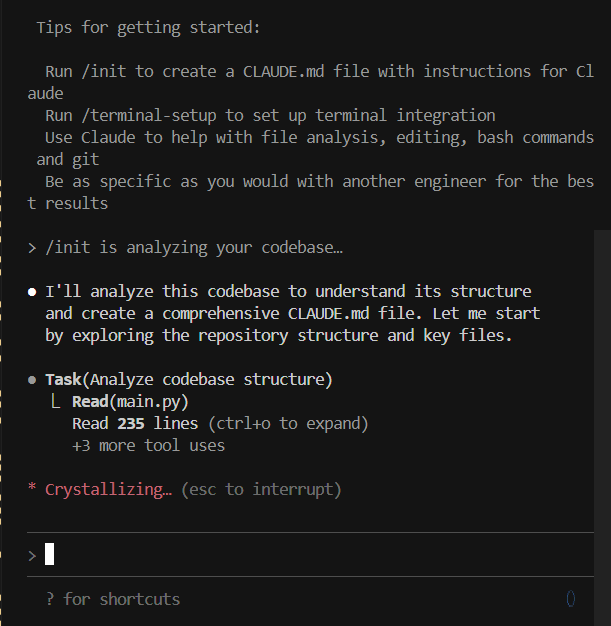Click the red asterisk spinner beside Crystallizing
Viewport: 611px width, 626px height.
pyautogui.click(x=32, y=490)
